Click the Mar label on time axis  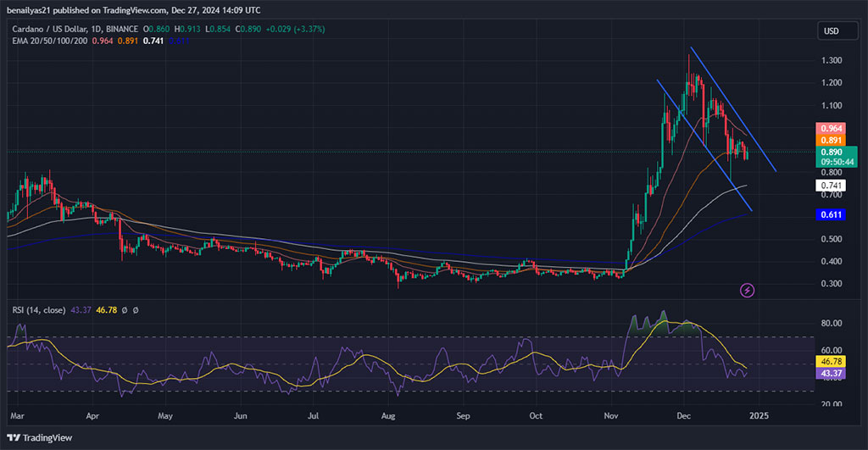(17, 416)
